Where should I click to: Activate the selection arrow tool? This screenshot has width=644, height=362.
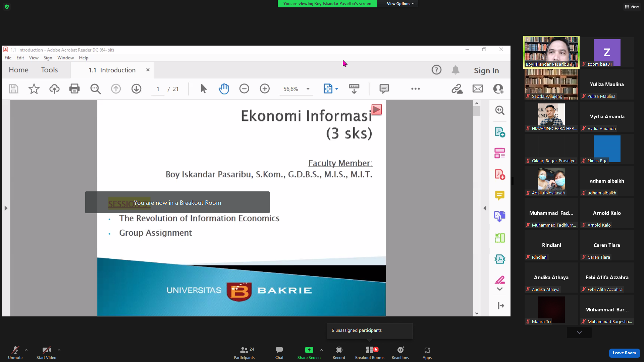(x=203, y=89)
